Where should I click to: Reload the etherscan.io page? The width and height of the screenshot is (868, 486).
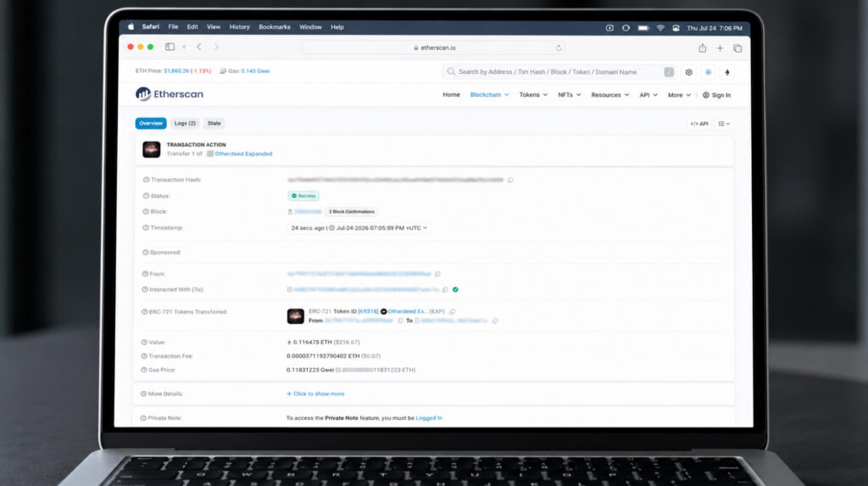coord(559,48)
